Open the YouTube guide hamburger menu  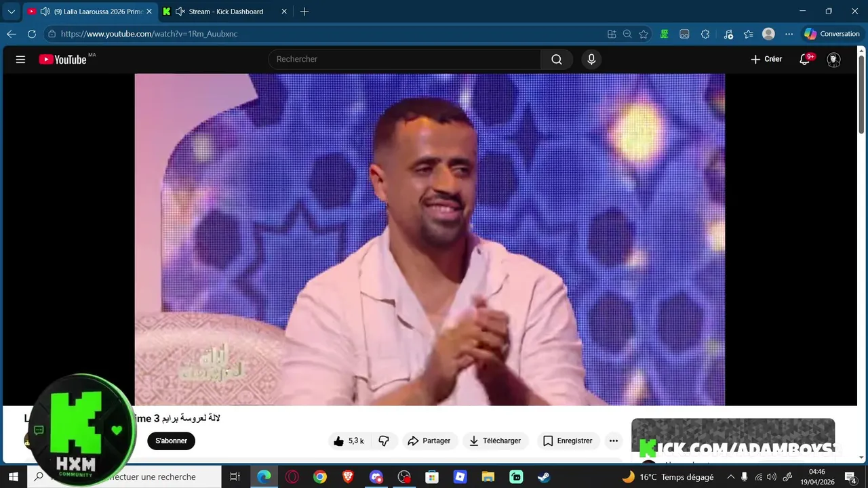[x=20, y=60]
